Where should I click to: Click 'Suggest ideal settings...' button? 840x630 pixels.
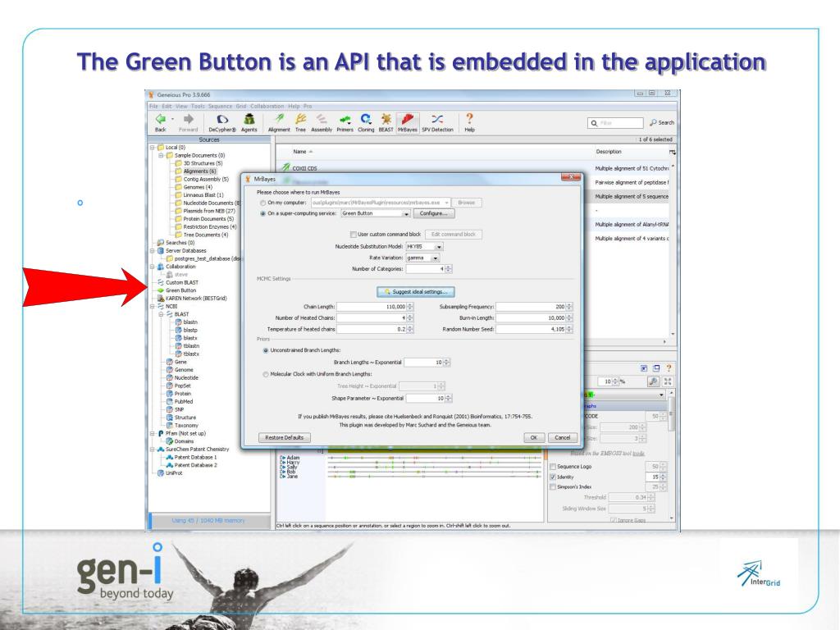click(416, 292)
